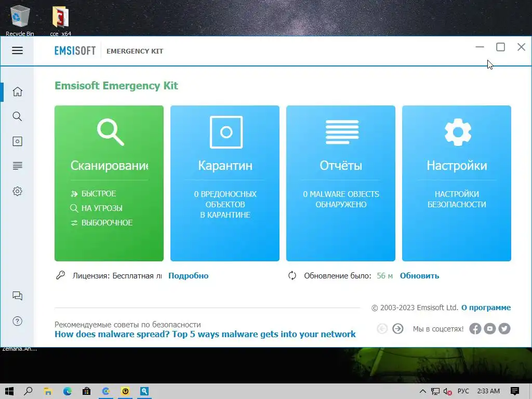This screenshot has height=399, width=532.
Task: Open Microsoft Store from taskbar
Action: click(87, 391)
